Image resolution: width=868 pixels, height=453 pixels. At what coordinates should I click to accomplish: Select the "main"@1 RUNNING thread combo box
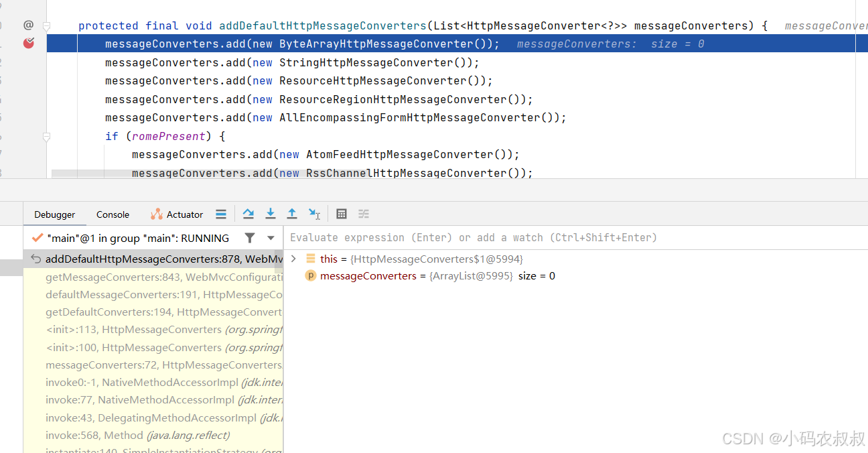153,238
